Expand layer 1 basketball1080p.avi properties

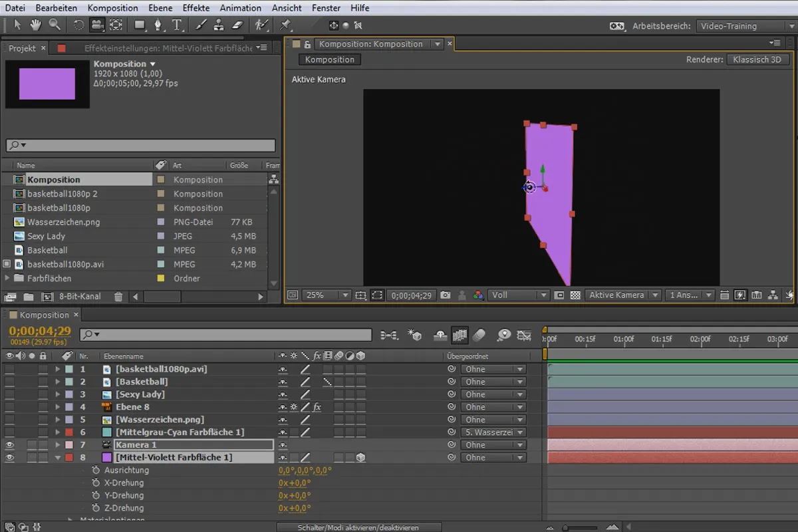58,369
